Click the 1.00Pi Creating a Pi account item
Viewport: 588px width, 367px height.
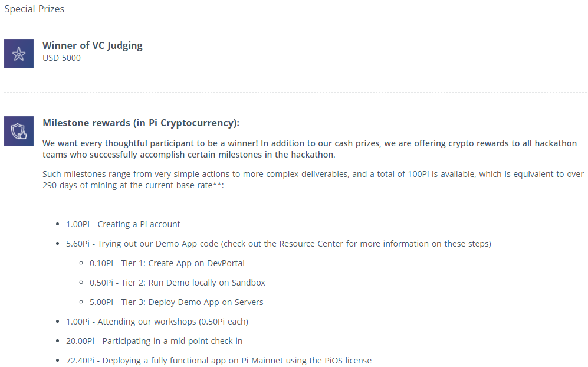point(123,224)
